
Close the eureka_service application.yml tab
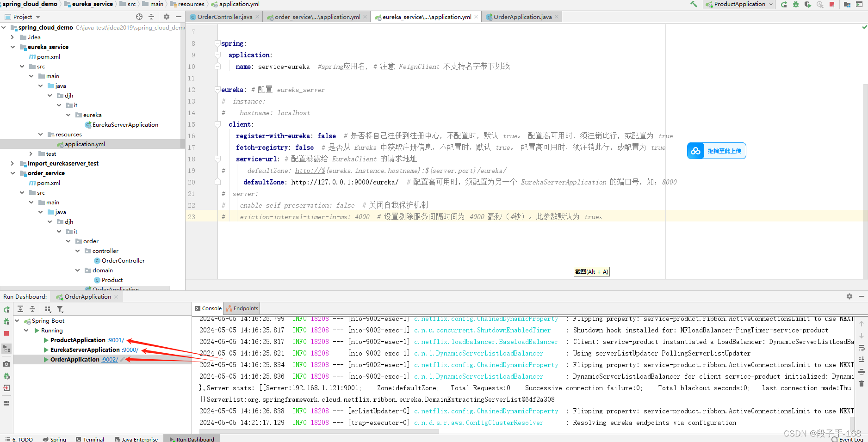476,17
